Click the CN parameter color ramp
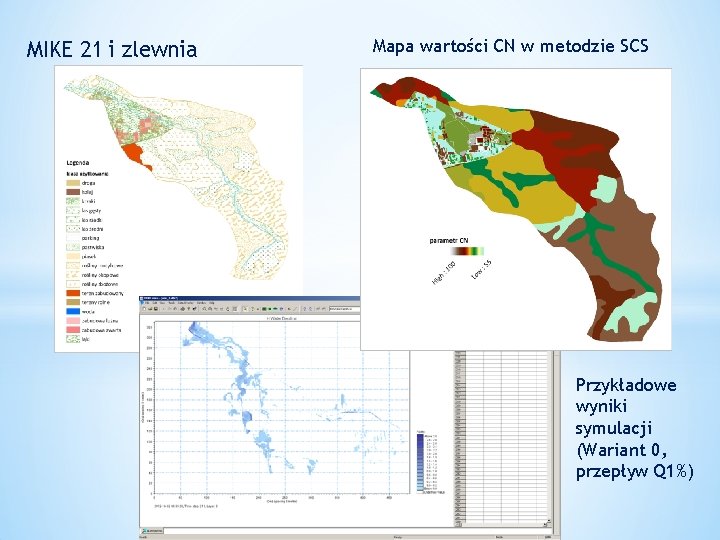720x540 pixels. [x=467, y=251]
